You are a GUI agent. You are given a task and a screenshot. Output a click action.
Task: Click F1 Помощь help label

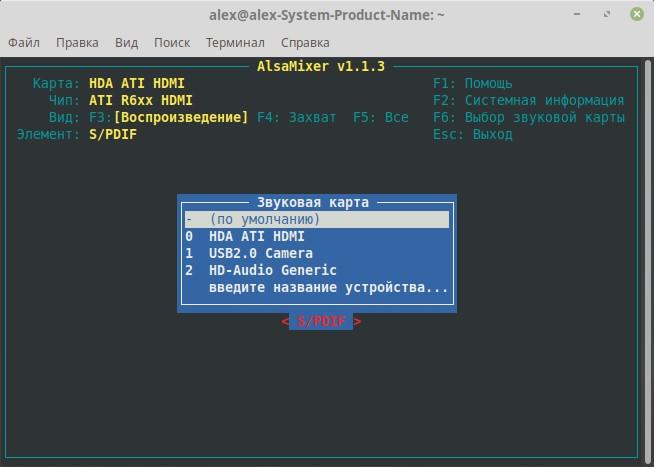coord(473,83)
